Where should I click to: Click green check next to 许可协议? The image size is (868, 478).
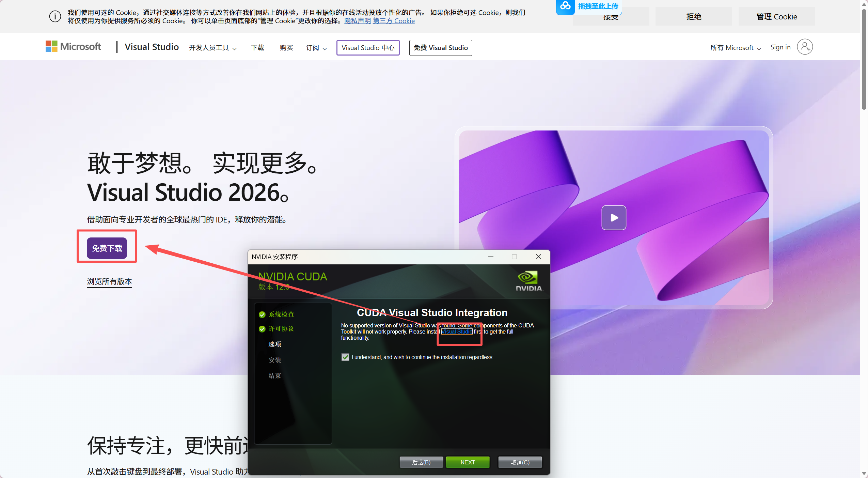(x=262, y=329)
